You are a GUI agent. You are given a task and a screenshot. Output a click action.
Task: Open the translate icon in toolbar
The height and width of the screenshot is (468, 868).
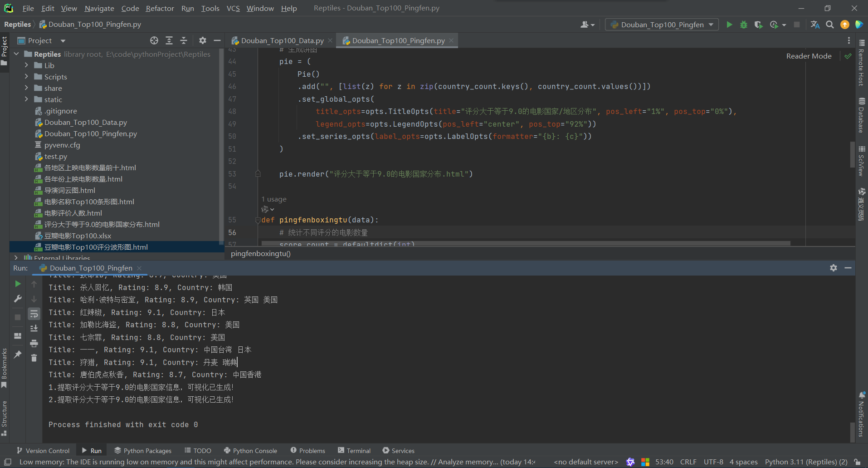pyautogui.click(x=815, y=25)
